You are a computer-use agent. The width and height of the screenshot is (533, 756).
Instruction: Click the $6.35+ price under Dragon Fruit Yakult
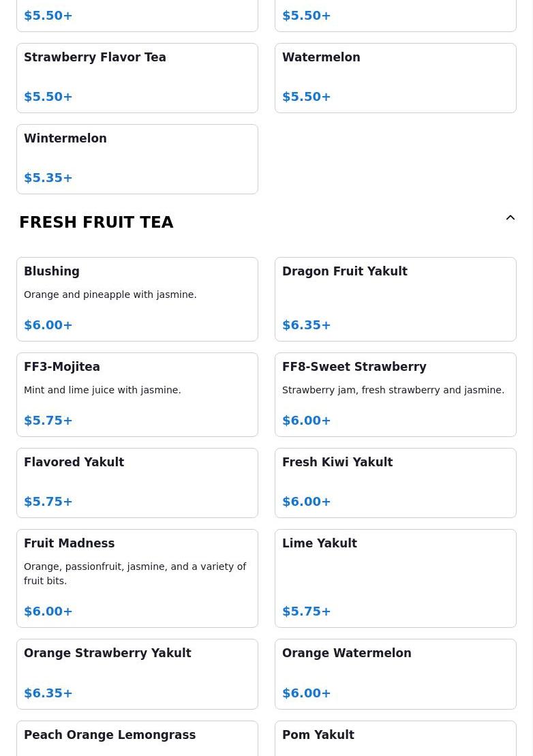(x=307, y=325)
